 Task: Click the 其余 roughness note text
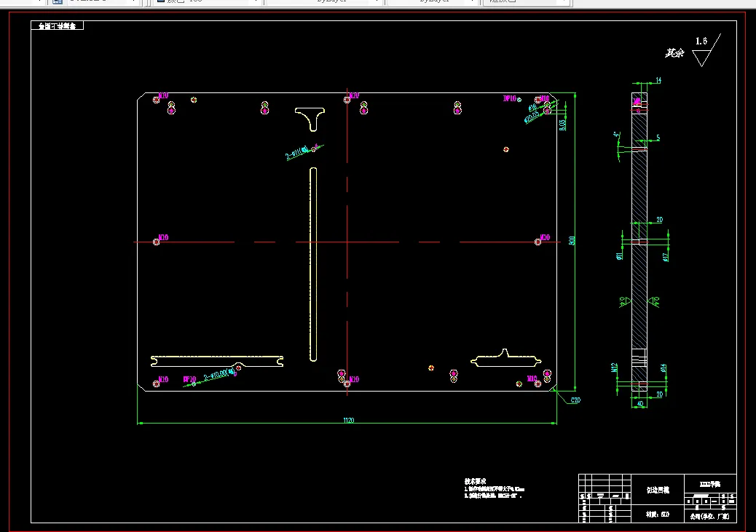pyautogui.click(x=674, y=53)
